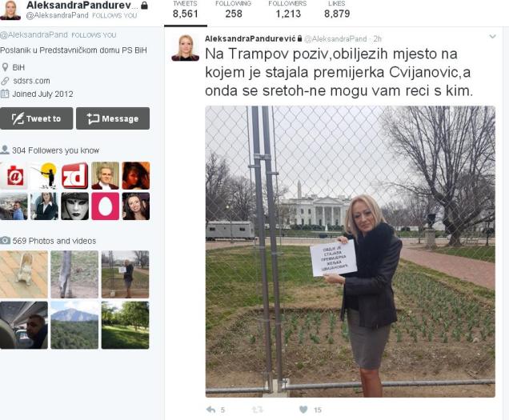Screen dimensions: 509x420
Task: Open the mountain landscape photo thumbnail
Action: pos(74,326)
